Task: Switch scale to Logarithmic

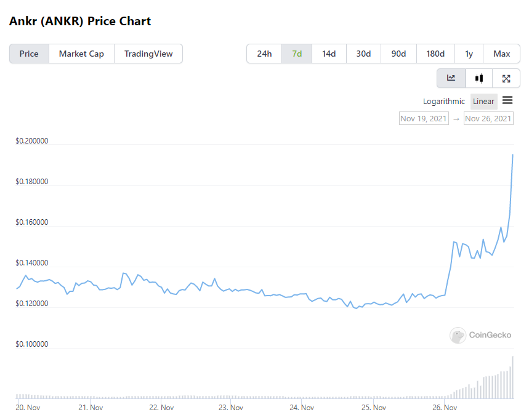Action: 443,101
